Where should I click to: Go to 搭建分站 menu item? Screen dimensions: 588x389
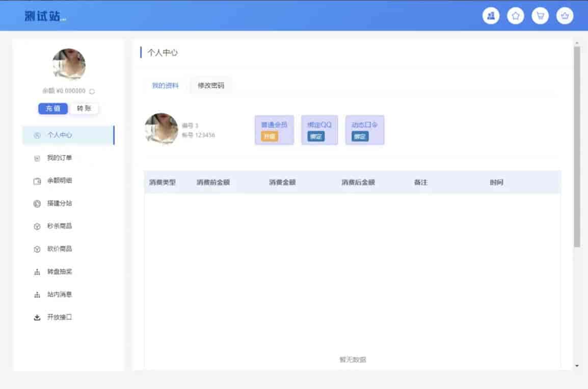coord(59,203)
